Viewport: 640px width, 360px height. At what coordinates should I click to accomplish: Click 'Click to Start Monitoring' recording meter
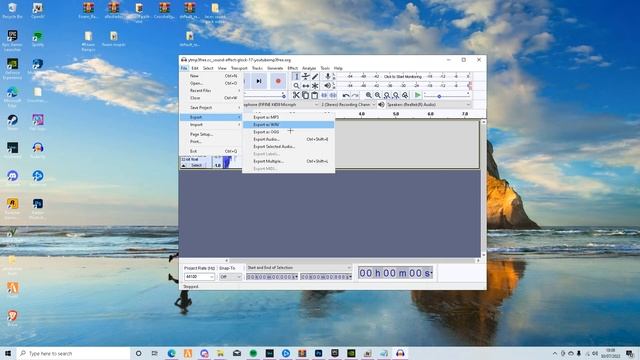click(x=402, y=76)
